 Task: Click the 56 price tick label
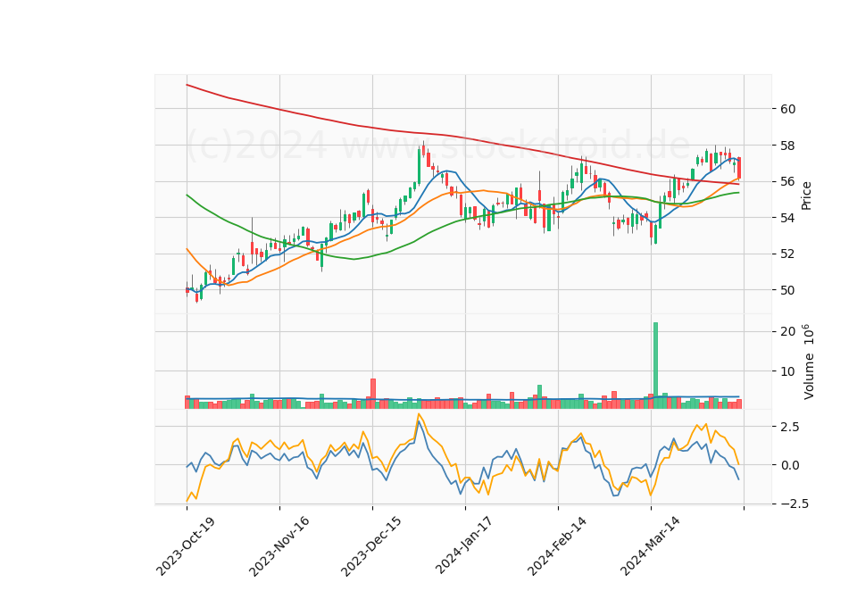(x=787, y=181)
